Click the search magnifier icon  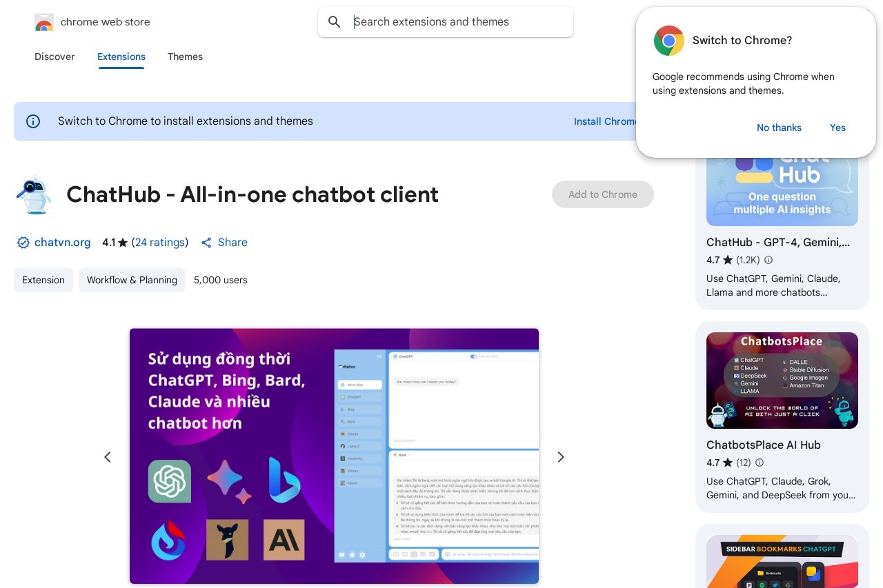pos(335,22)
